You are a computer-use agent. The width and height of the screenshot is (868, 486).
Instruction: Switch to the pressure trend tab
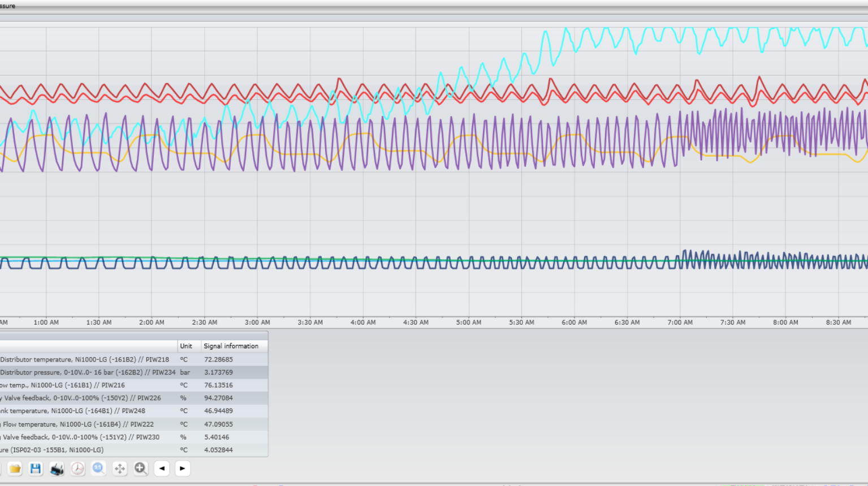(8, 6)
